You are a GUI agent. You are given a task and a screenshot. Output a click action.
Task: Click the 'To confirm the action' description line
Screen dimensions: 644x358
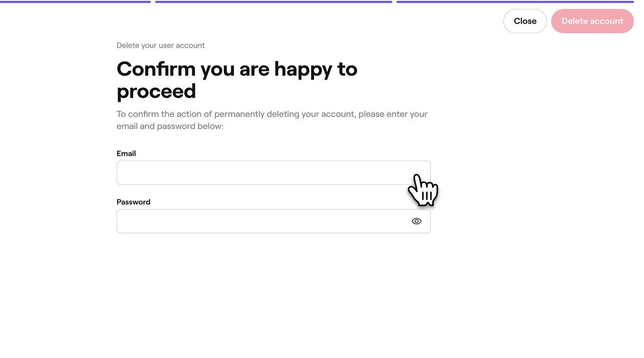(272, 114)
